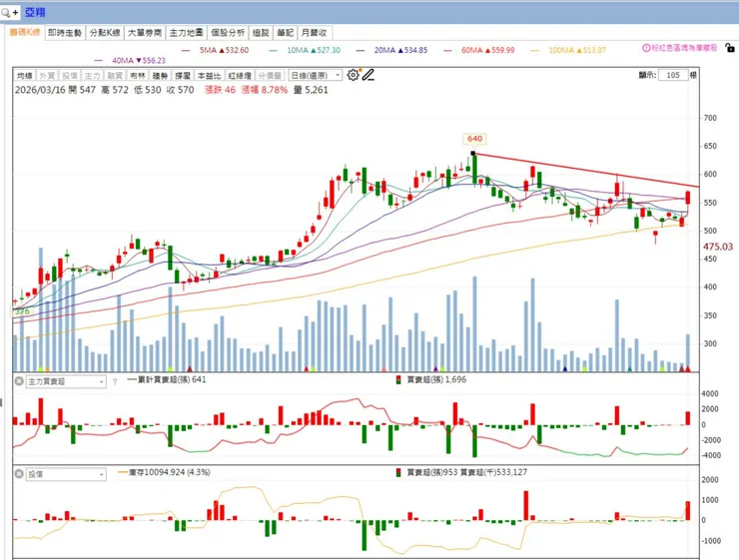Image resolution: width=739 pixels, height=560 pixels.
Task: Click the 10MA 527.30 legend entry
Action: tap(305, 50)
